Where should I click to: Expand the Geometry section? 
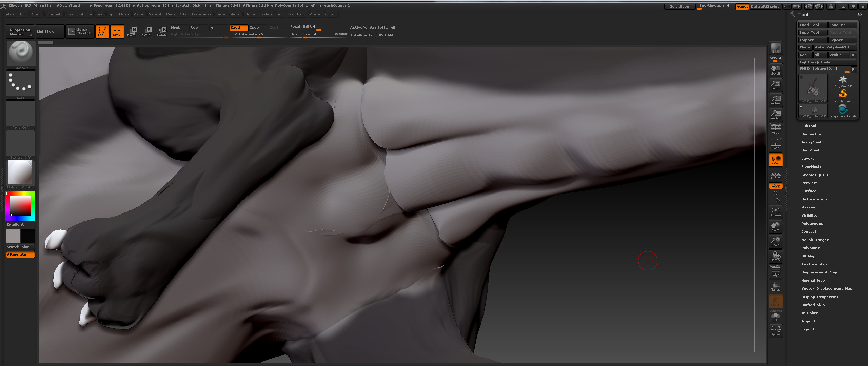click(811, 134)
